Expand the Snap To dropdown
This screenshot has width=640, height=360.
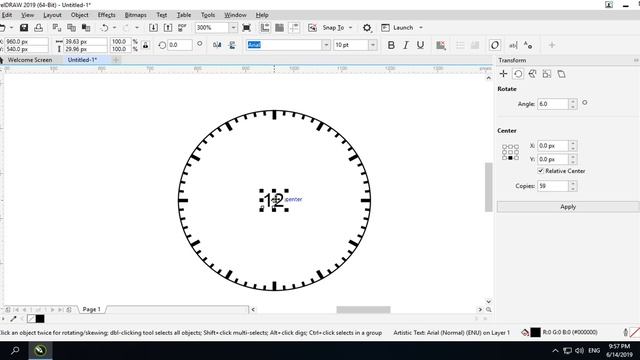coord(350,28)
